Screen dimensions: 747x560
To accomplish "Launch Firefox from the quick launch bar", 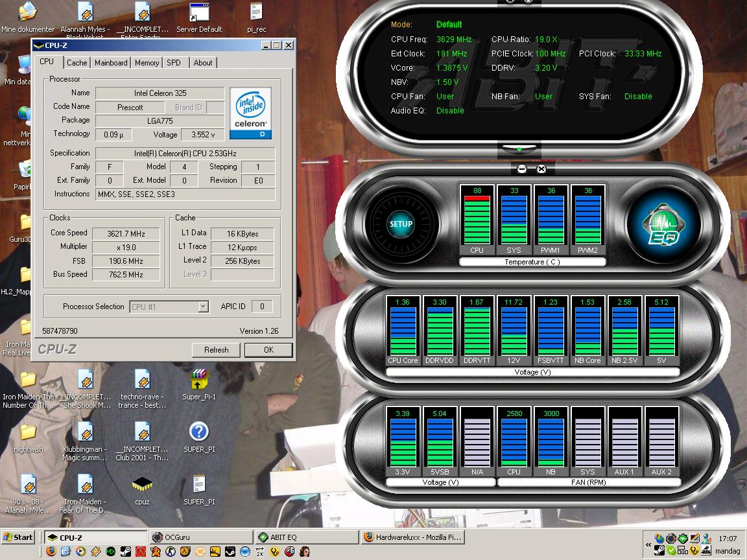I will point(51,552).
